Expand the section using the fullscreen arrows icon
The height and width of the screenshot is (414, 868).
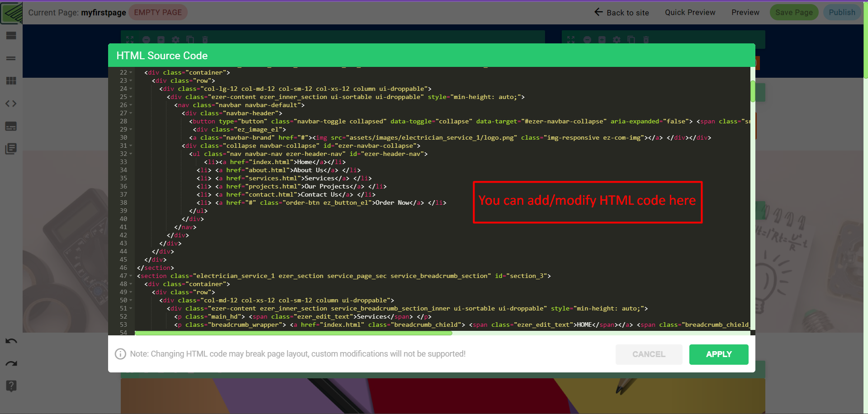click(x=130, y=39)
